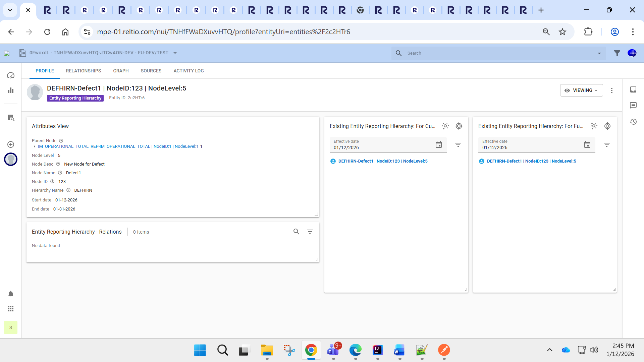Expand the tenant name dropdown arrow
Screen dimensions: 644x362
coord(175,53)
